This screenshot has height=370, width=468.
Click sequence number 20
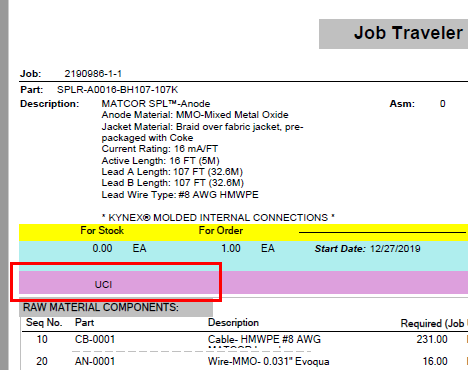pos(42,361)
